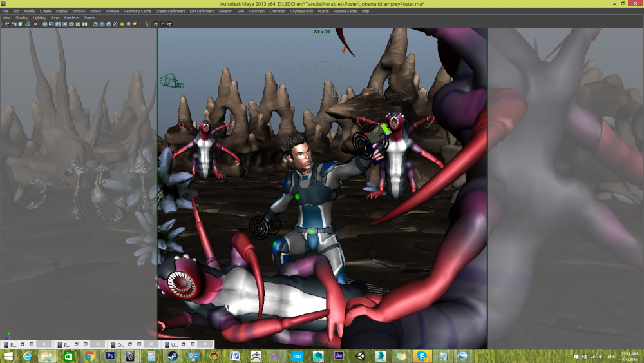Open ZBrush from the taskbar
The height and width of the screenshot is (363, 644).
[x=256, y=356]
